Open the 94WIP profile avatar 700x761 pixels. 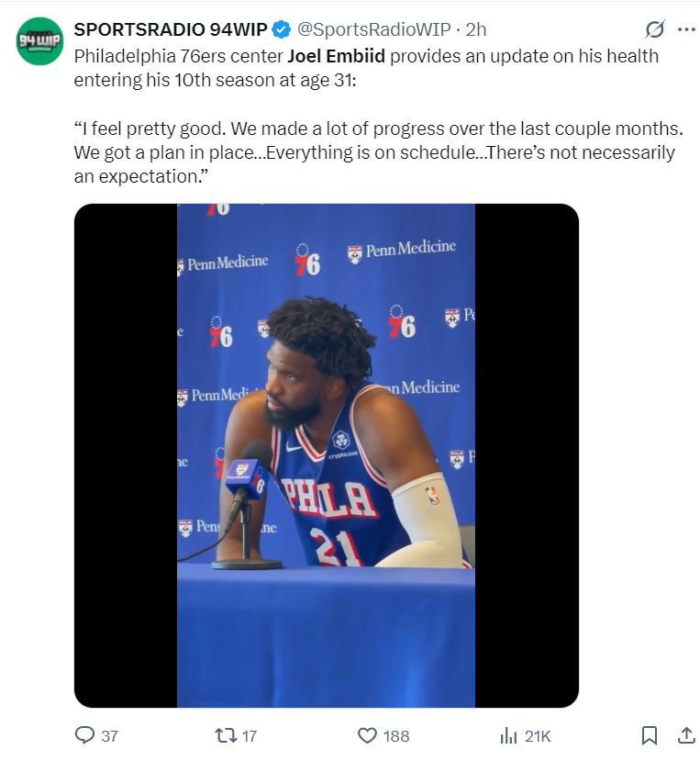click(x=39, y=41)
